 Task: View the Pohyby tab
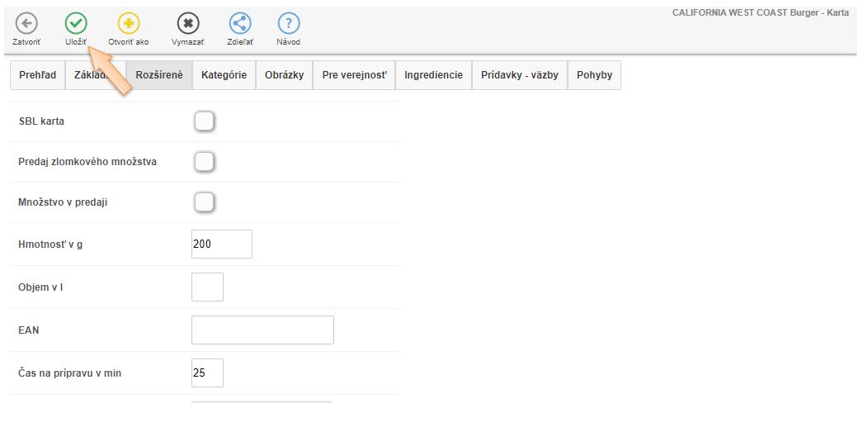(594, 75)
